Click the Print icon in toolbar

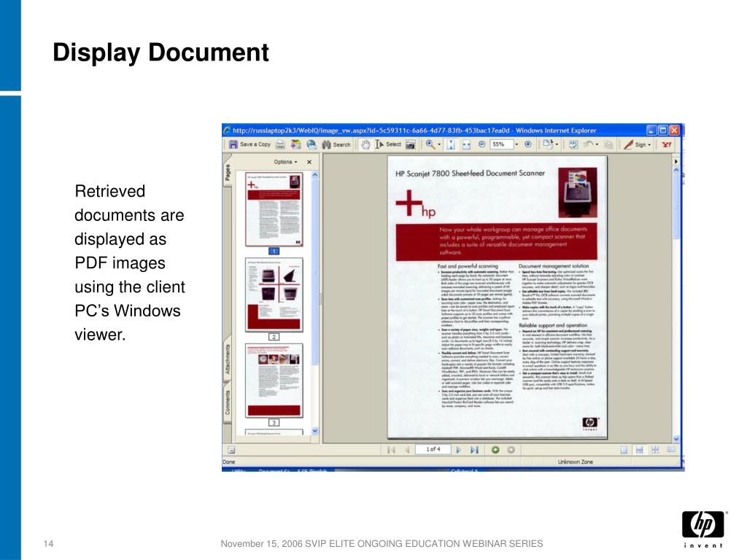click(281, 144)
